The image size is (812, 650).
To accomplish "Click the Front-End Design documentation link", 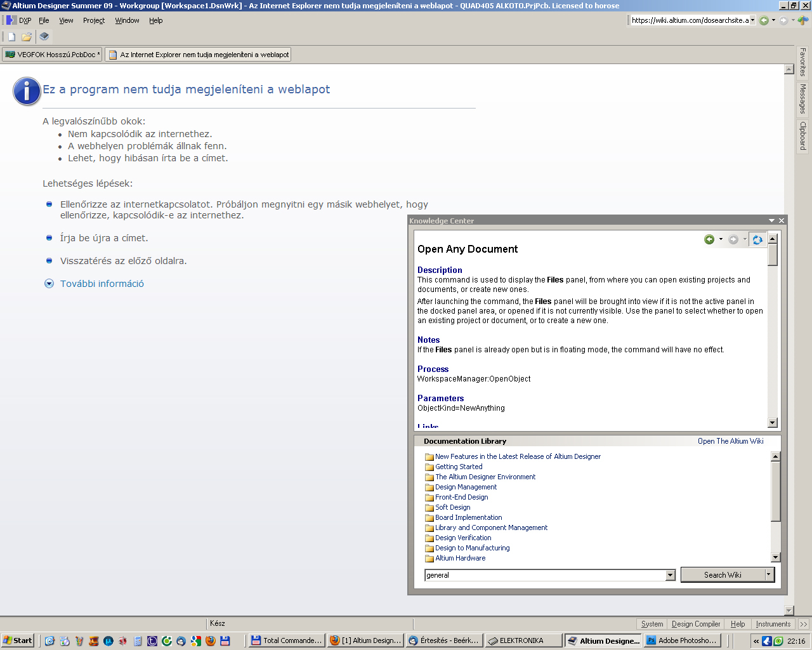I will point(461,497).
